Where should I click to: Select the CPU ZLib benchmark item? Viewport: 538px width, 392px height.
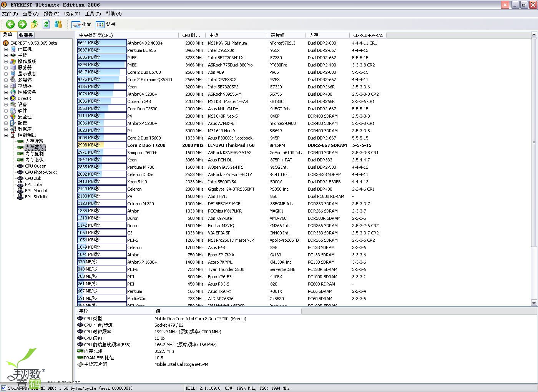(x=33, y=178)
